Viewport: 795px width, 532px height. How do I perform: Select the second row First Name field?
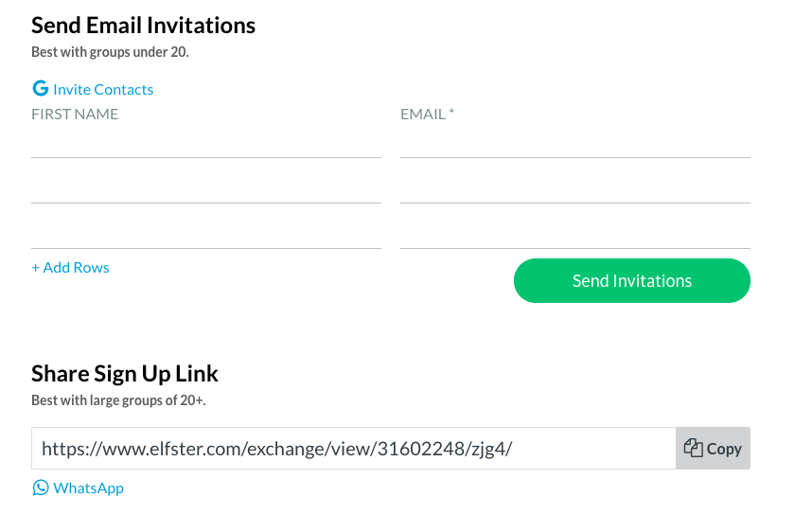pos(205,187)
